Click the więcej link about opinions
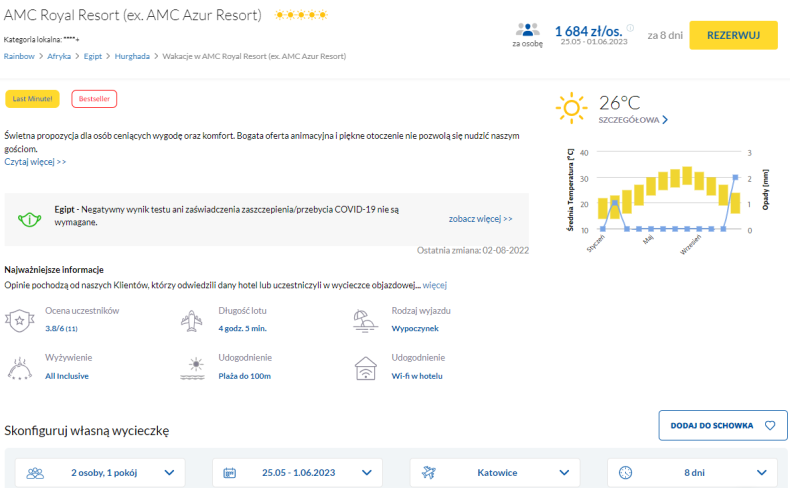Viewport: 790px width, 488px height. pyautogui.click(x=435, y=285)
